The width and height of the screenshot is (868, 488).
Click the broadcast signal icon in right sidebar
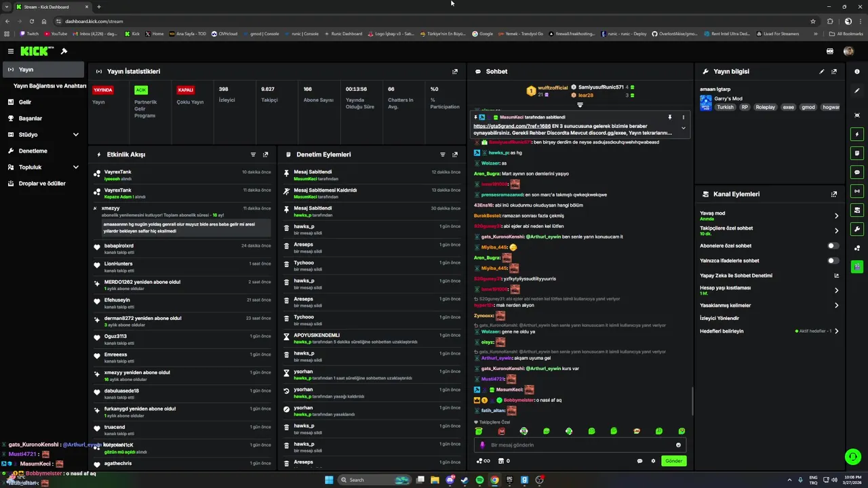pos(857,191)
